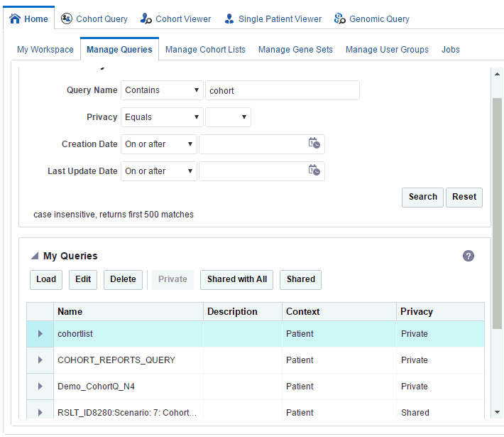Expand the cohortlist row details

40,334
